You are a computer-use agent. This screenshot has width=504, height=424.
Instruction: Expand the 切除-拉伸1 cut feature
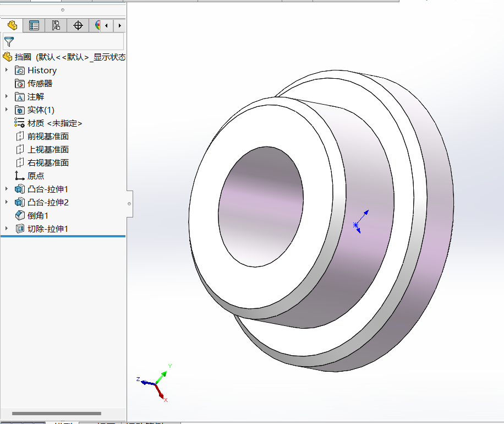[x=6, y=228]
